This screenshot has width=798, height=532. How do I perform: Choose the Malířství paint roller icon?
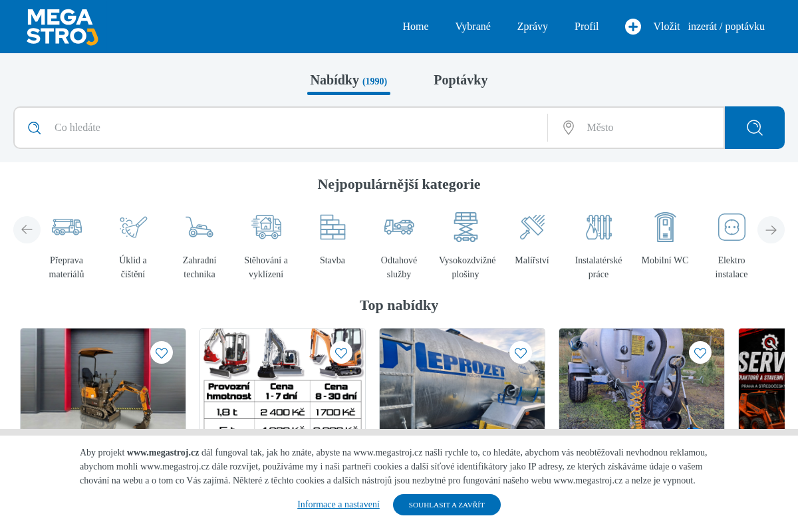[532, 227]
